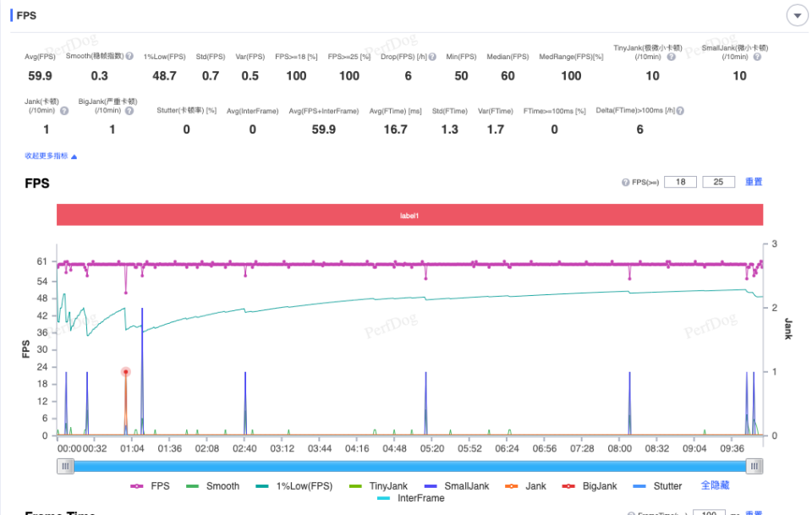Focus the FPS threshold field showing 18
The width and height of the screenshot is (812, 515).
[680, 182]
